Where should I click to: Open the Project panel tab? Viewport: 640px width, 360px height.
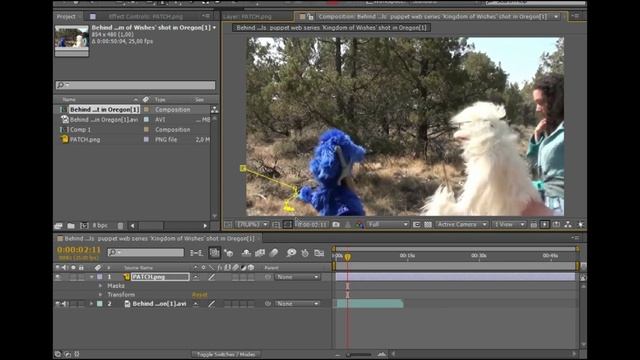coord(66,17)
